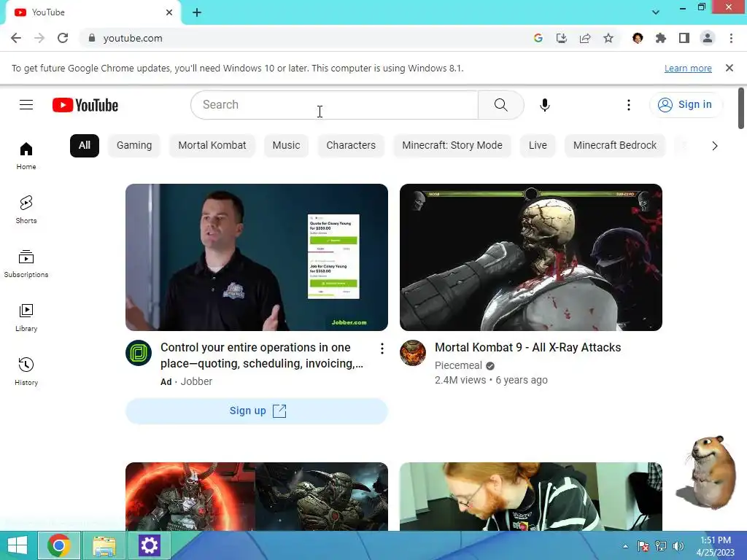Screen dimensions: 747x560
Task: Open History in sidebar
Action: point(26,371)
